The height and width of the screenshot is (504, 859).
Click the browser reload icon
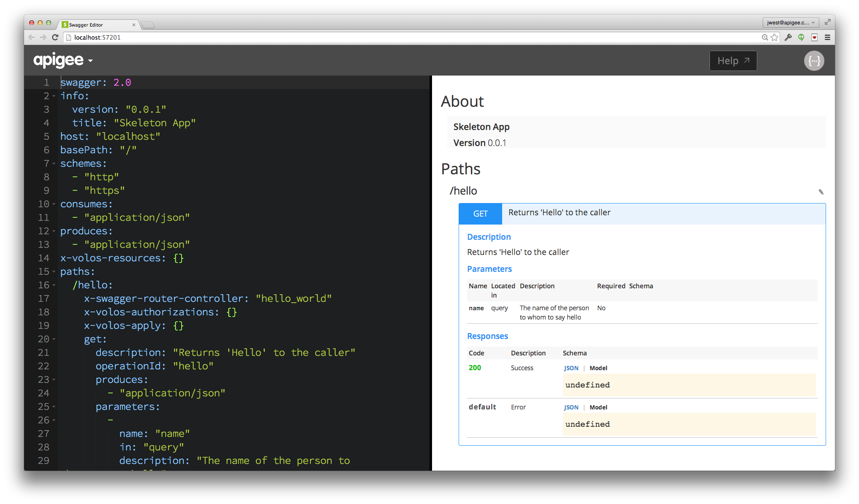pos(55,38)
